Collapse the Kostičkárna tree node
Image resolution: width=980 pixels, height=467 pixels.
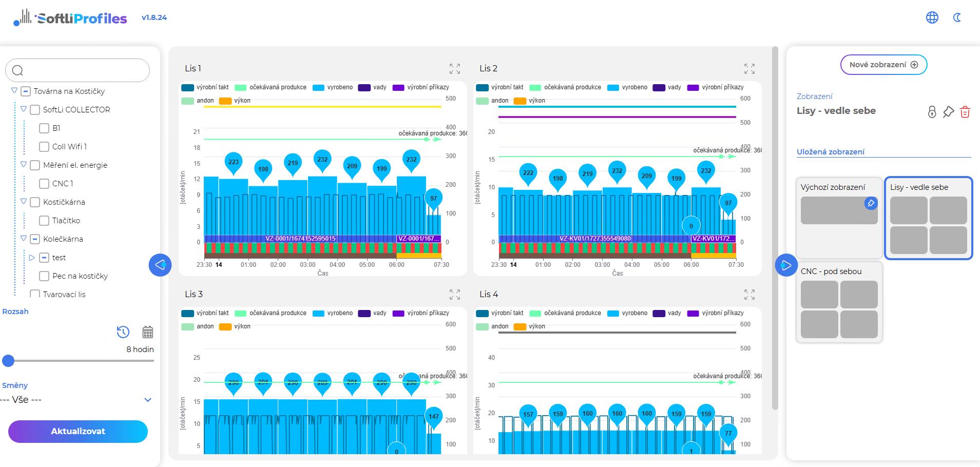coord(24,202)
